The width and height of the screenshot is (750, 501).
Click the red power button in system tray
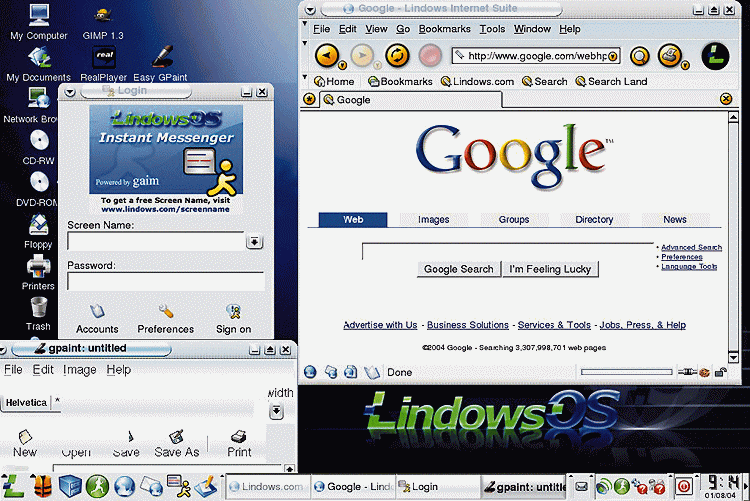684,487
